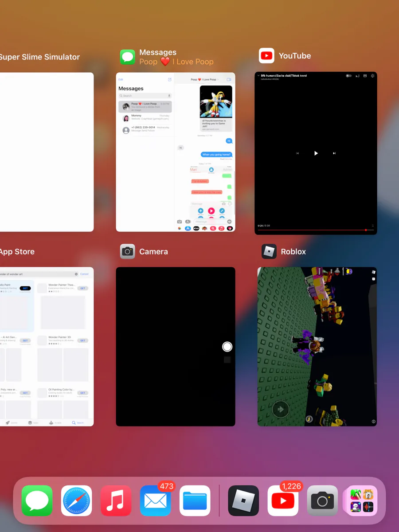Launch Roblox from the dock
The image size is (399, 532).
coord(243,501)
